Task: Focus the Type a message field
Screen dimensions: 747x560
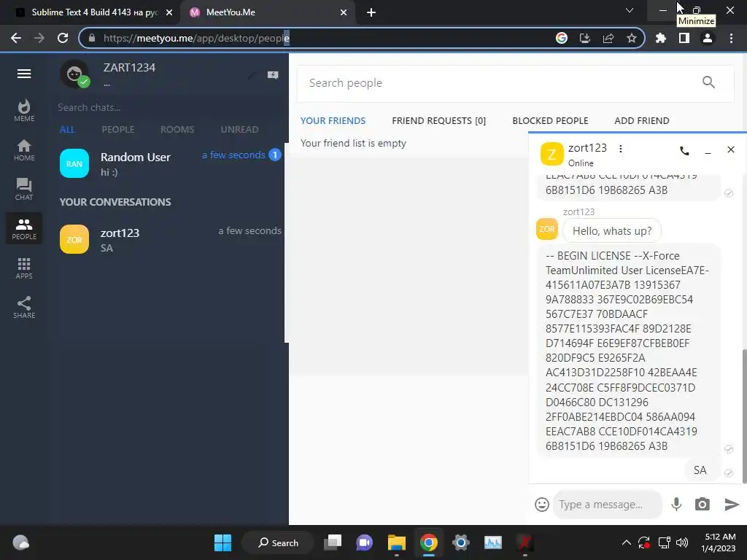Action: (x=607, y=505)
